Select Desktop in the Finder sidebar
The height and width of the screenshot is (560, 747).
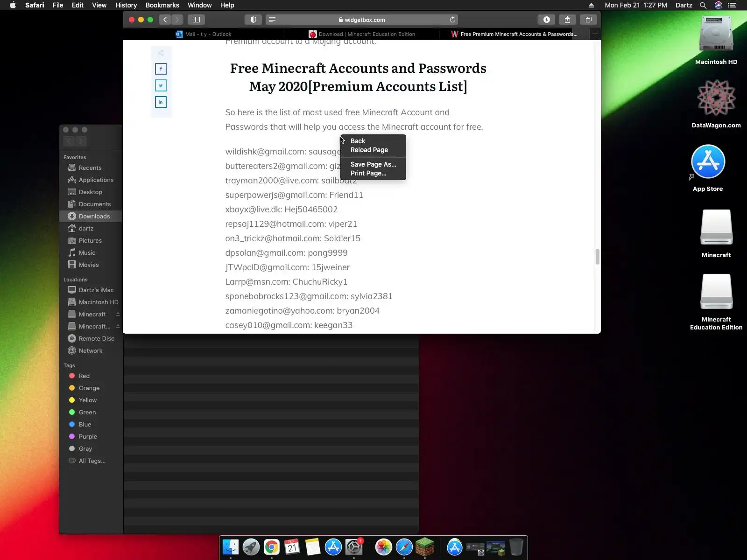pyautogui.click(x=91, y=192)
